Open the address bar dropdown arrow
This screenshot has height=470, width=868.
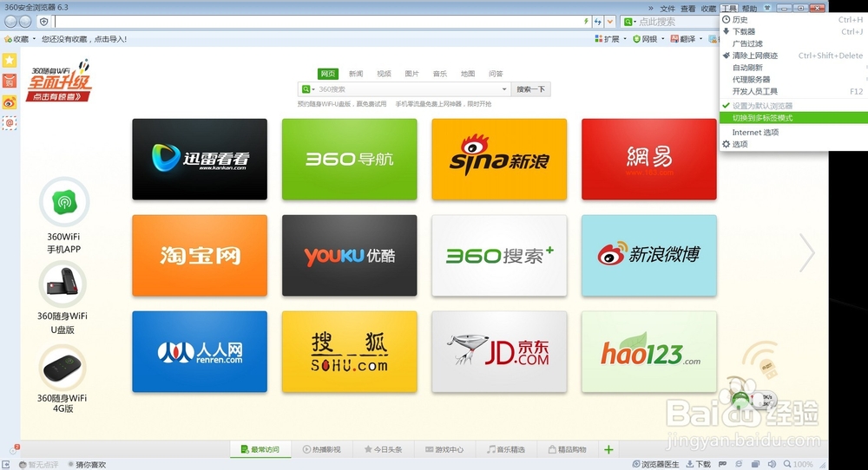610,22
